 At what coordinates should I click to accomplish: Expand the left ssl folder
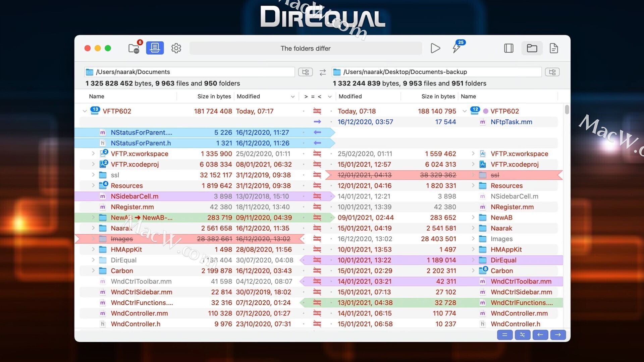click(x=93, y=175)
